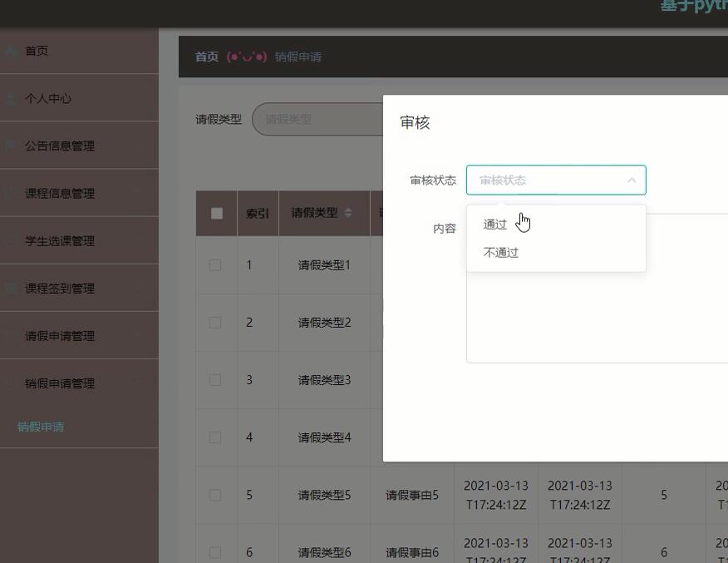Image resolution: width=728 pixels, height=563 pixels.
Task: Select 不通过 from the list
Action: [x=499, y=252]
